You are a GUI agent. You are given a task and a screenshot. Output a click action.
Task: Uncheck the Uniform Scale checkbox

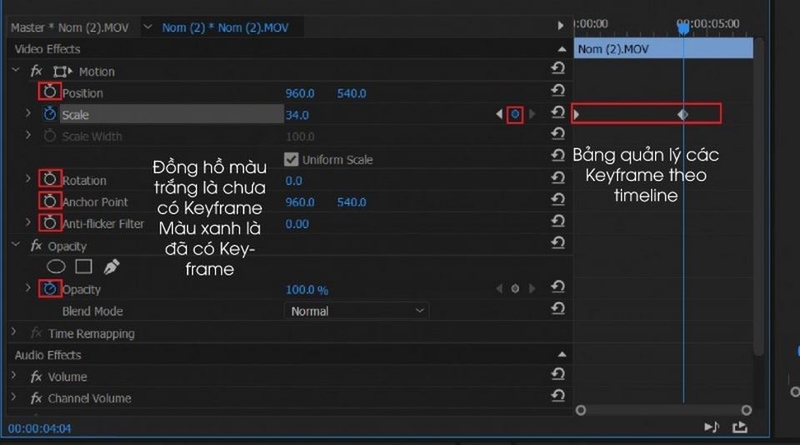tap(291, 159)
